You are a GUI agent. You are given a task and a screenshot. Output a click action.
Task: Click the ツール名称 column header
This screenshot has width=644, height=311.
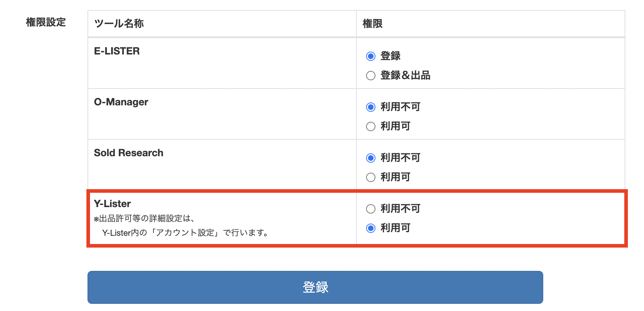(x=119, y=24)
